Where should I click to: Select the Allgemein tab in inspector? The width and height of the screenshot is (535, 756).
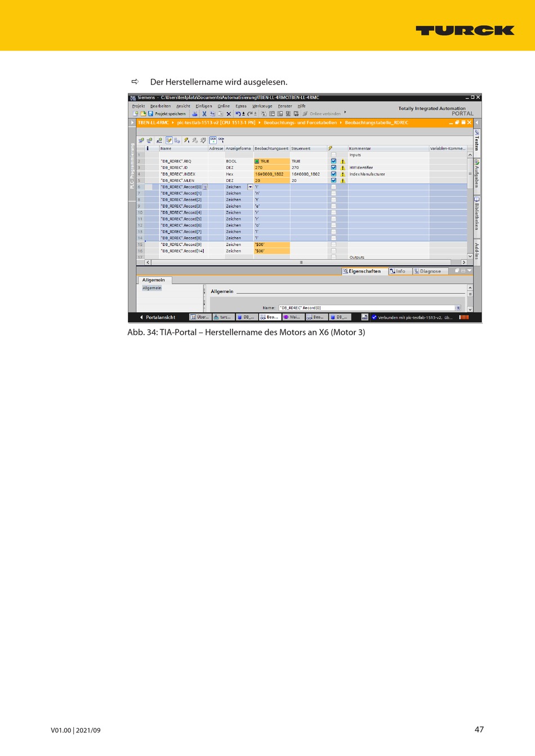click(x=154, y=280)
